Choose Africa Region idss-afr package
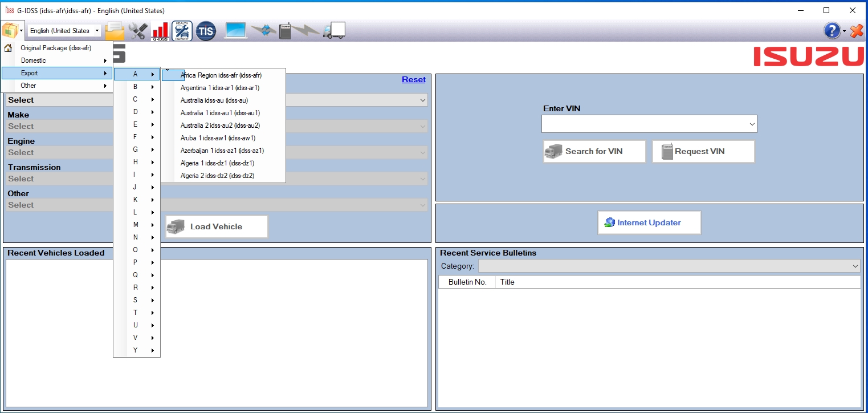Image resolution: width=868 pixels, height=413 pixels. (x=223, y=75)
